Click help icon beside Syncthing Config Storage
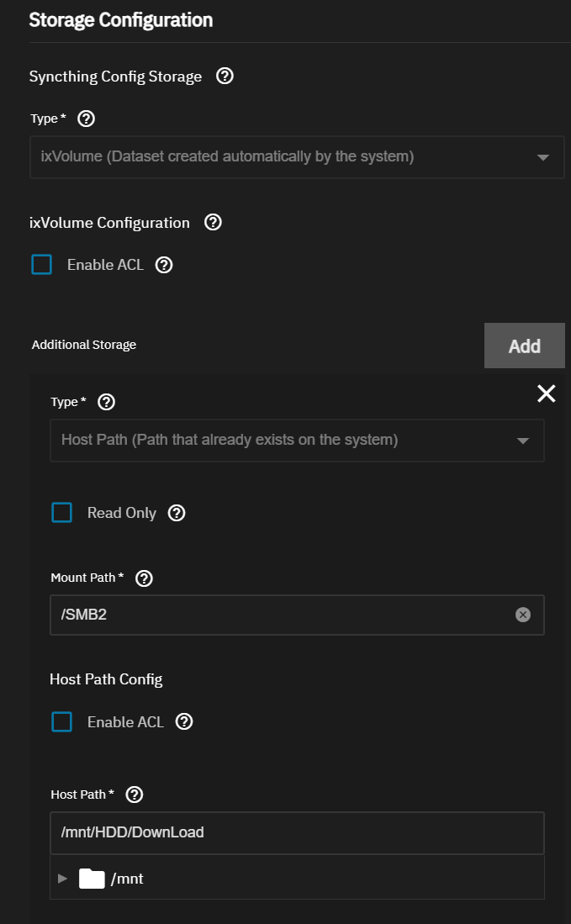 (225, 77)
